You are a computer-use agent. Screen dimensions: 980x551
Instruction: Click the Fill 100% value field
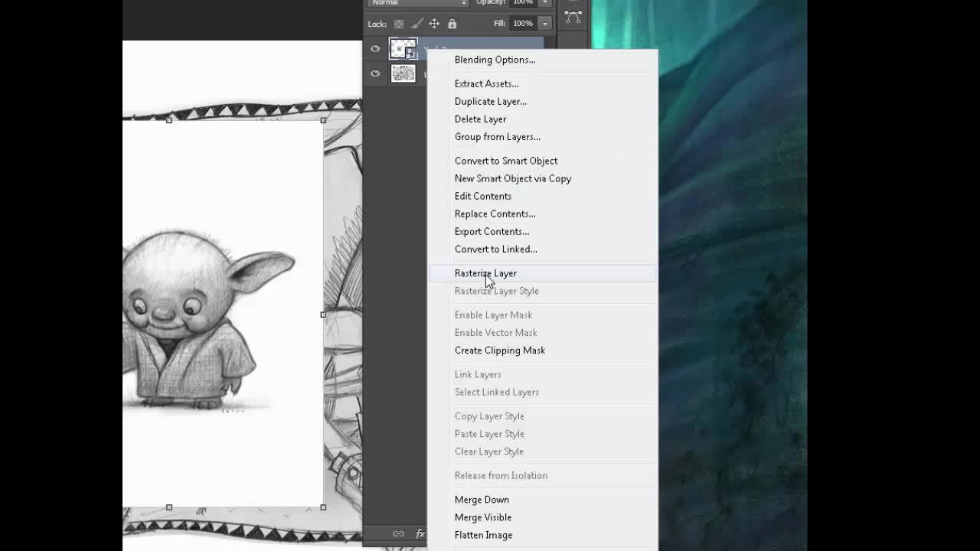pos(523,24)
